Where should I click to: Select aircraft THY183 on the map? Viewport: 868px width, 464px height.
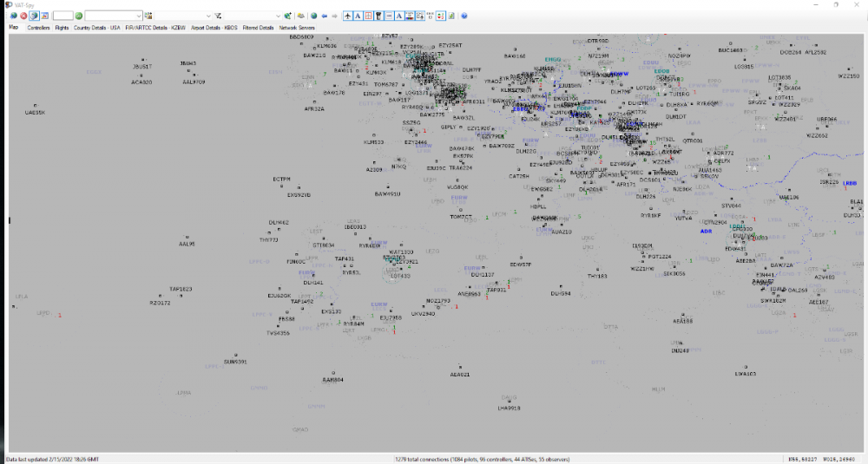coord(597,276)
